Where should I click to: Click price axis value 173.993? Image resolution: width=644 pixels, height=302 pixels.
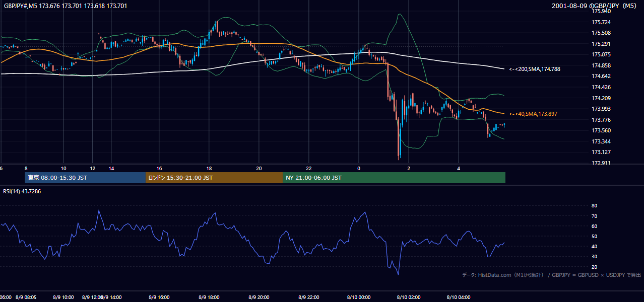click(x=601, y=109)
